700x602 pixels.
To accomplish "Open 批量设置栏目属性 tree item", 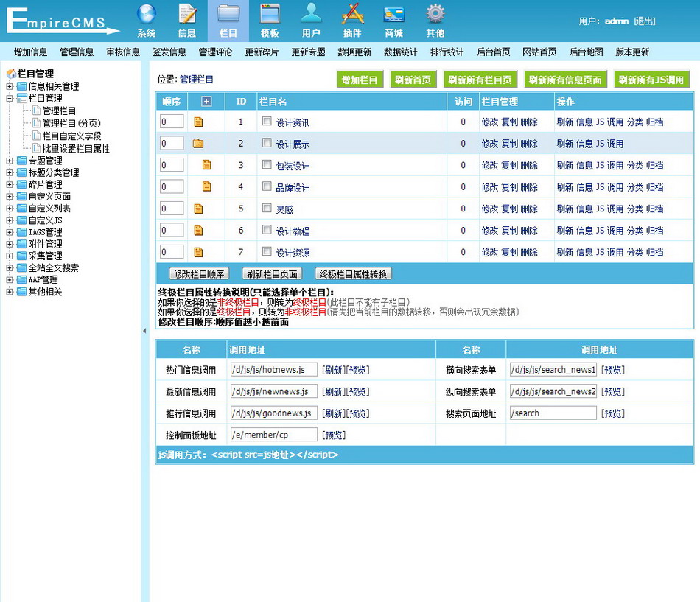I will (75, 148).
